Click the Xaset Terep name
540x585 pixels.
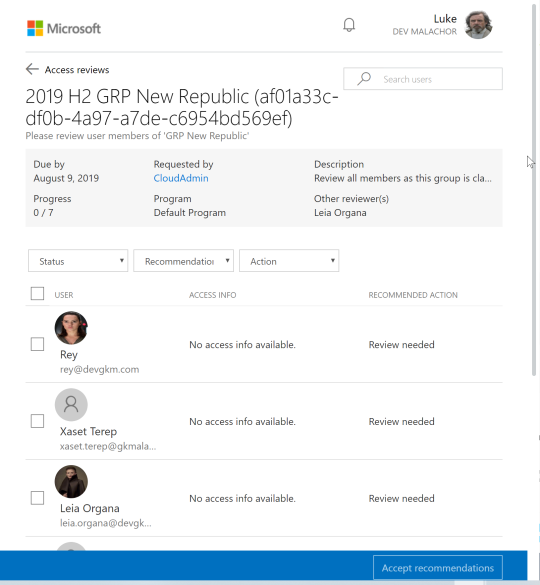coord(88,431)
